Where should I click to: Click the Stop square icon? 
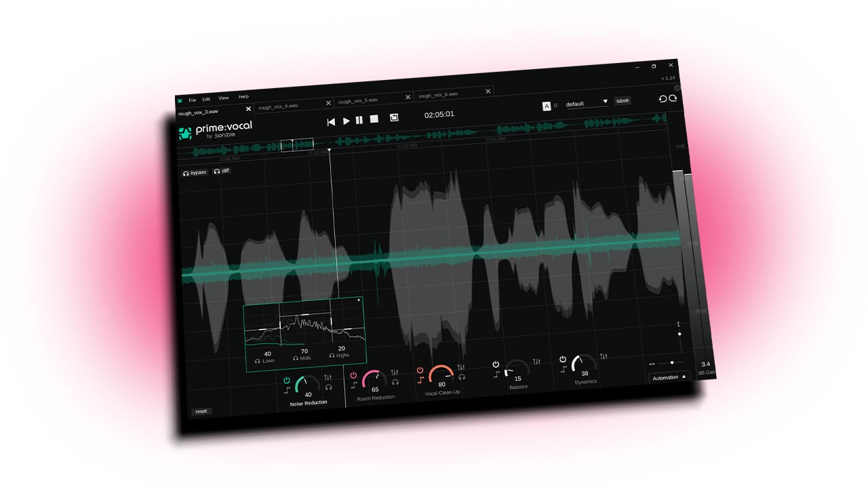coord(374,119)
